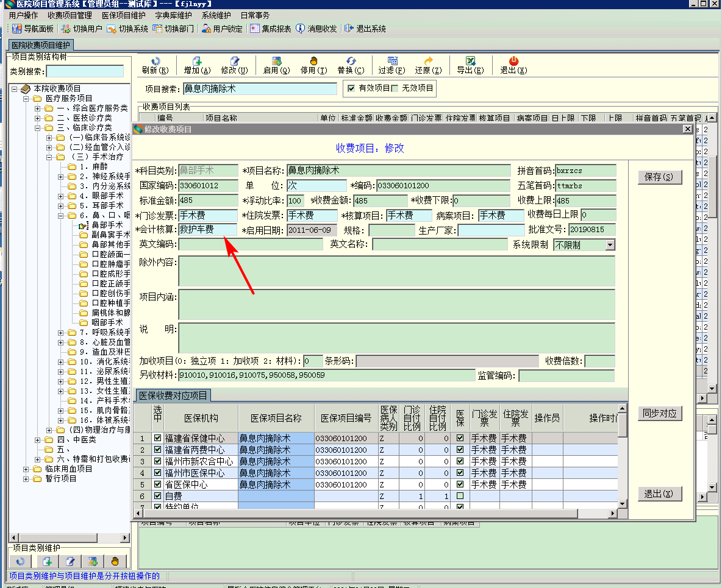Toggle 选中 checkbox for 福建省保健中心
This screenshot has width=722, height=588.
click(157, 438)
